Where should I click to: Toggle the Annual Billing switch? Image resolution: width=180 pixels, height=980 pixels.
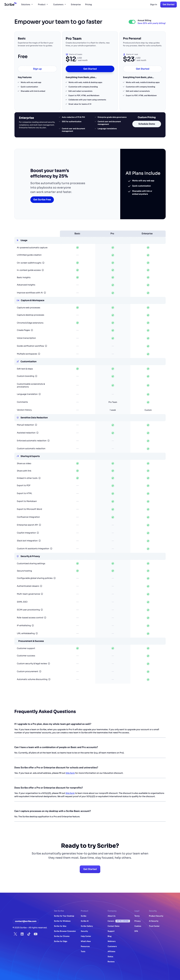point(132,22)
